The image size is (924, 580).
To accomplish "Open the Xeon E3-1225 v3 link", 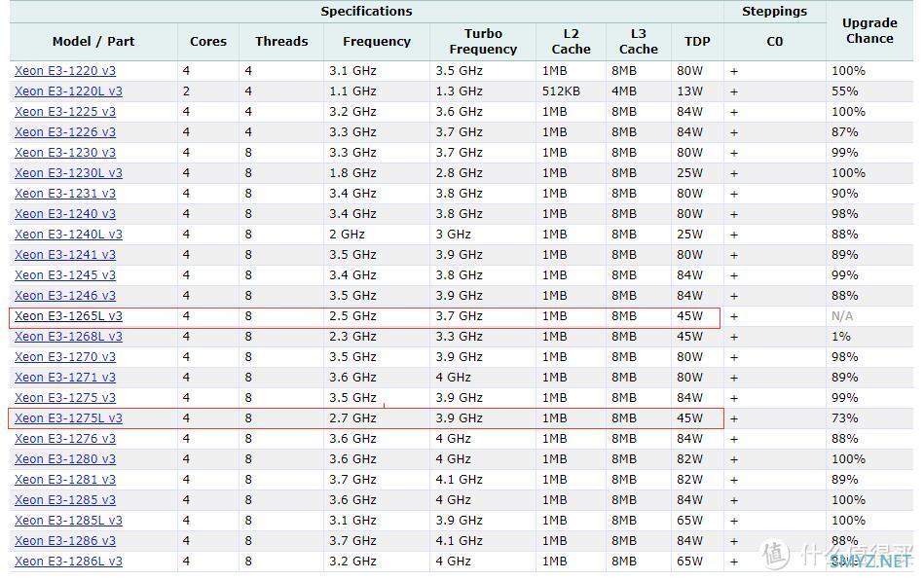I will click(x=65, y=111).
